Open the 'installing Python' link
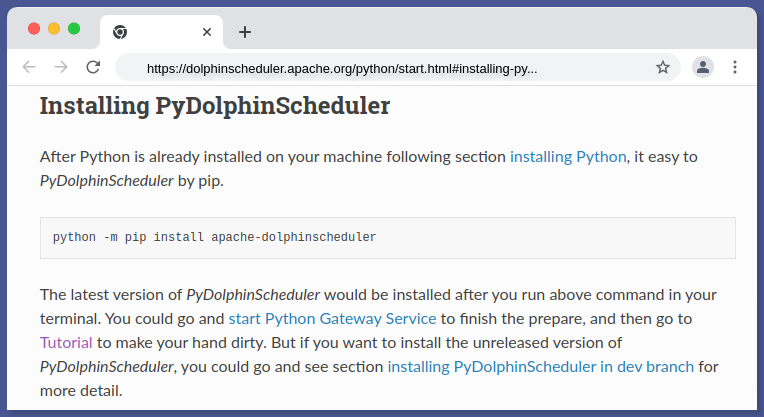 point(568,157)
